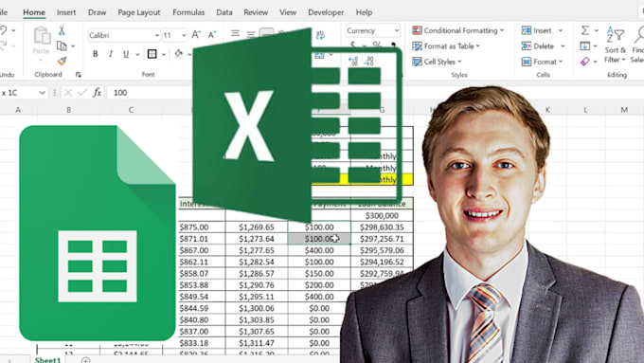644x363 pixels.
Task: Open the Format cells menu
Action: [542, 62]
